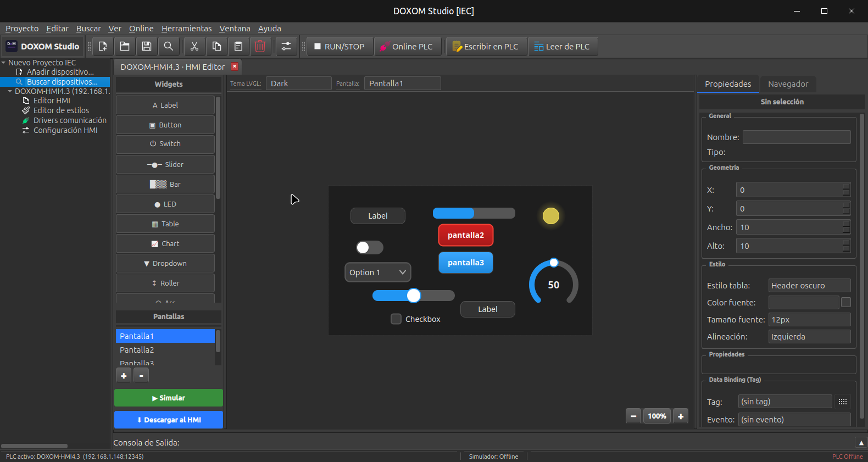Open Drivers comunicación tree item
868x462 pixels.
pyautogui.click(x=70, y=120)
